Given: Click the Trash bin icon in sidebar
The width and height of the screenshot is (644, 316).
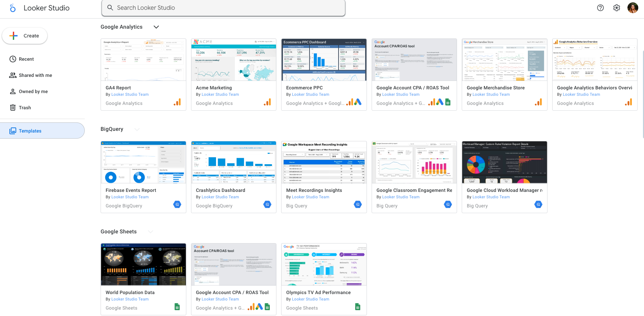Looking at the screenshot, I should point(13,108).
